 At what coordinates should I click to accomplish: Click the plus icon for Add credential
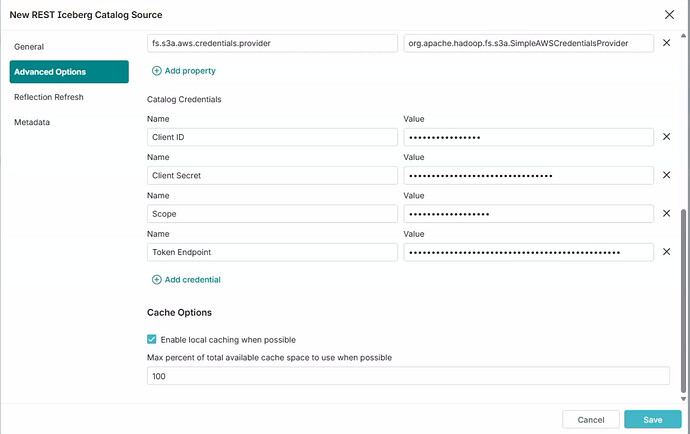157,280
